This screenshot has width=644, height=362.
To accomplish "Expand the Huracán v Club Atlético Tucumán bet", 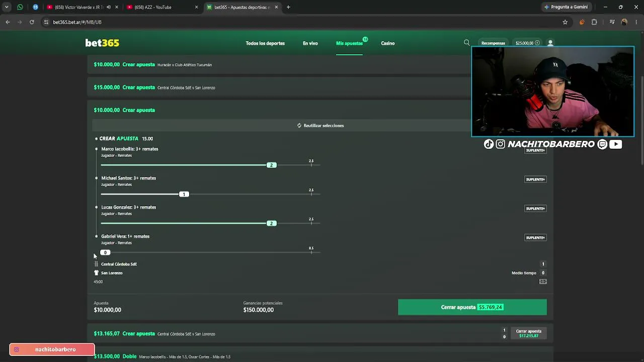I will (x=320, y=64).
